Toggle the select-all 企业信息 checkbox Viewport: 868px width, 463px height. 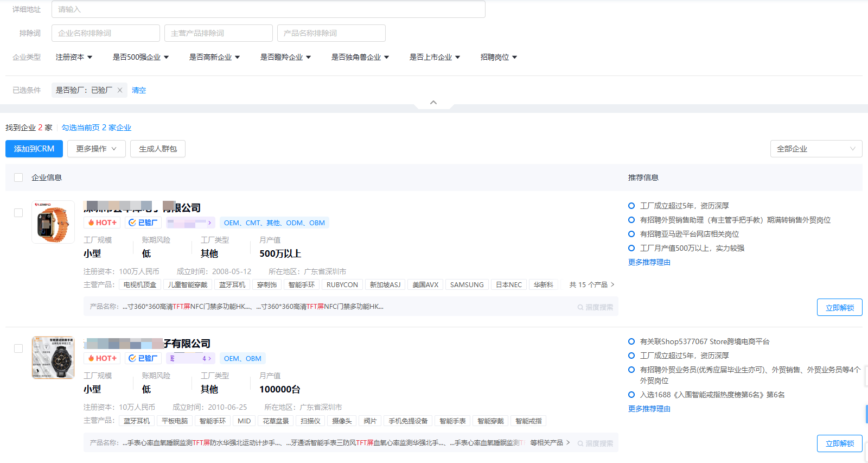18,177
